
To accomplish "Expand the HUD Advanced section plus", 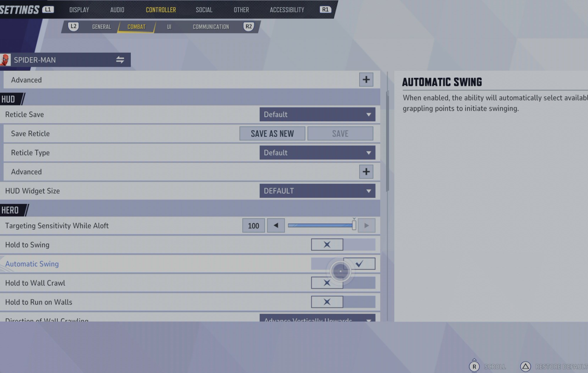I will click(x=366, y=172).
